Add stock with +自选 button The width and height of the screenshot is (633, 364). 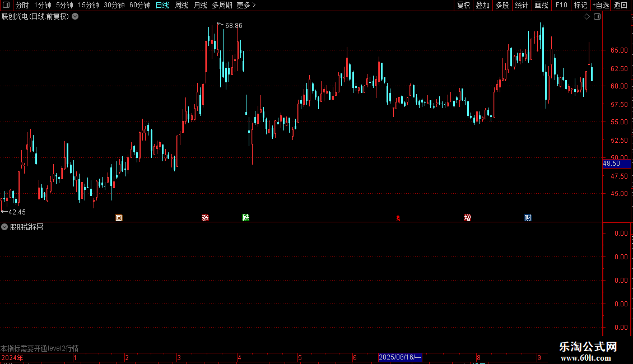(601, 5)
